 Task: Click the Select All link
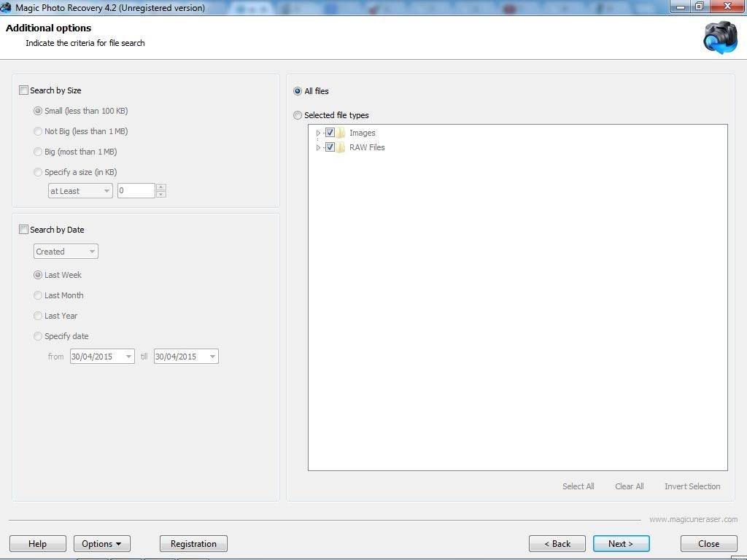point(578,486)
